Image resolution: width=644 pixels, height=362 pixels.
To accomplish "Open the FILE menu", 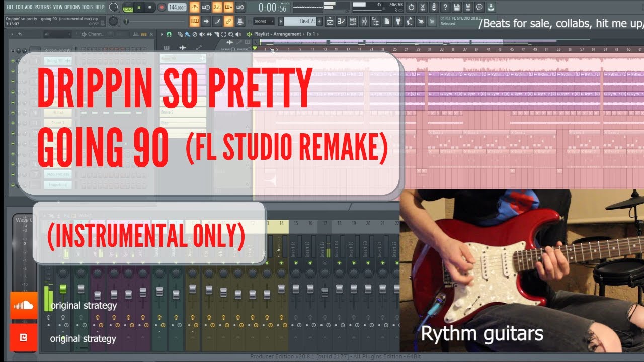I will (10, 7).
